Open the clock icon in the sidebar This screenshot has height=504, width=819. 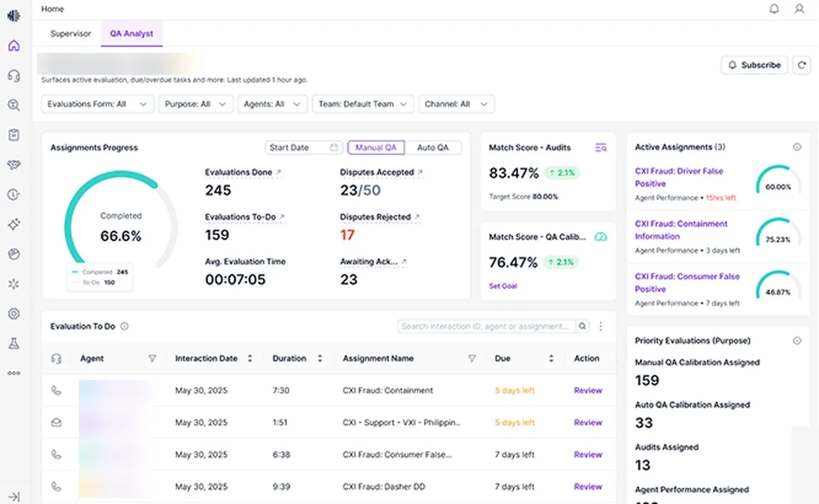click(x=14, y=194)
